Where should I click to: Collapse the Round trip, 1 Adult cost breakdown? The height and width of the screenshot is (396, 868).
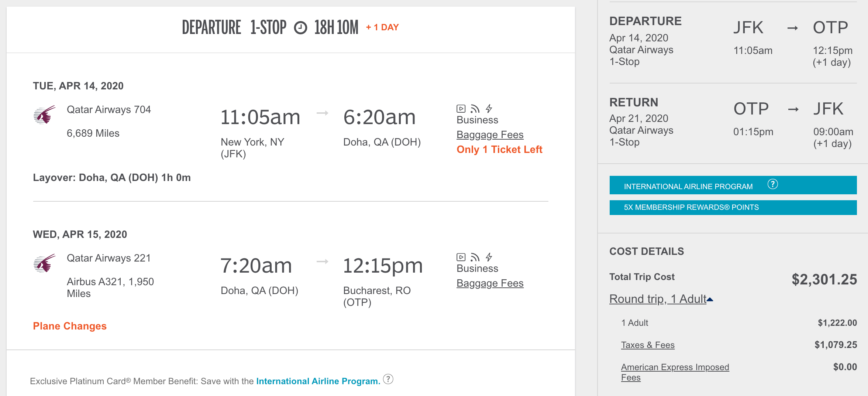(x=661, y=299)
